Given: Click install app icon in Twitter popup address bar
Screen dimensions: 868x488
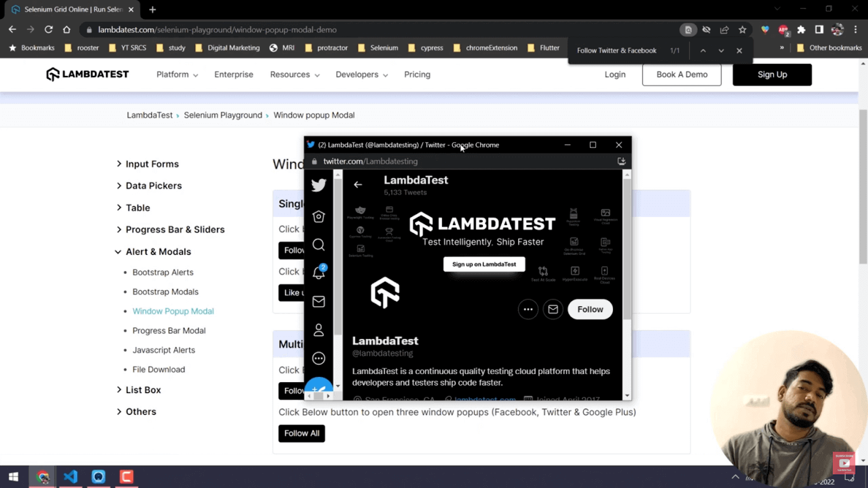Looking at the screenshot, I should click(x=622, y=161).
